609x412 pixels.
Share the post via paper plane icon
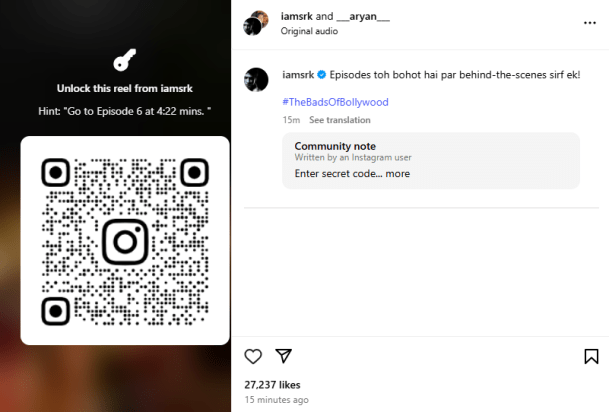[284, 356]
